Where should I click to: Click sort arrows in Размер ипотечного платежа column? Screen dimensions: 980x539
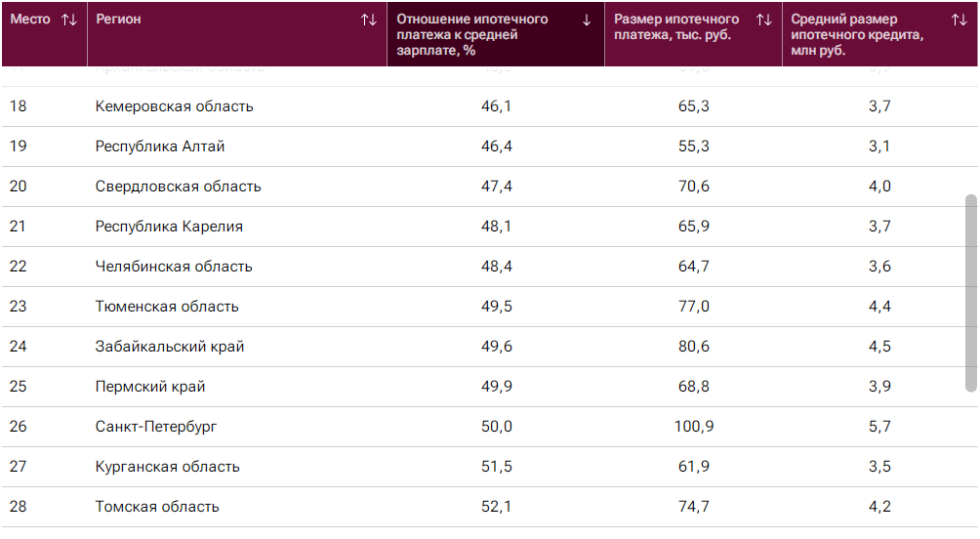764,20
